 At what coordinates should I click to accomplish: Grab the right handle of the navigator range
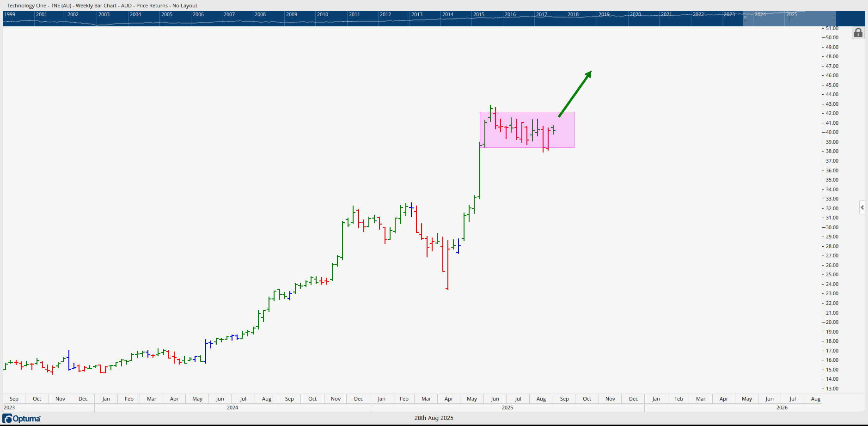coord(834,18)
